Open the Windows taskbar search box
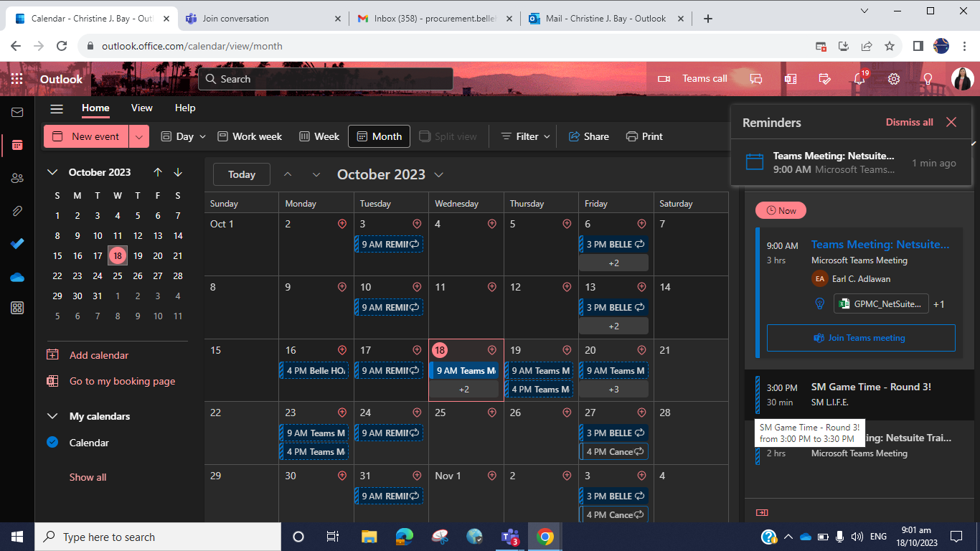Image resolution: width=980 pixels, height=551 pixels. tap(158, 537)
